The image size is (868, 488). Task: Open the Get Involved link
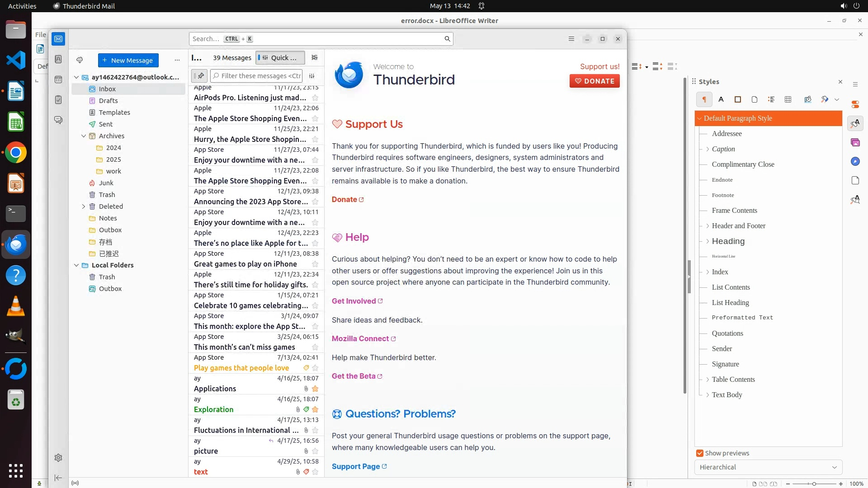(354, 301)
